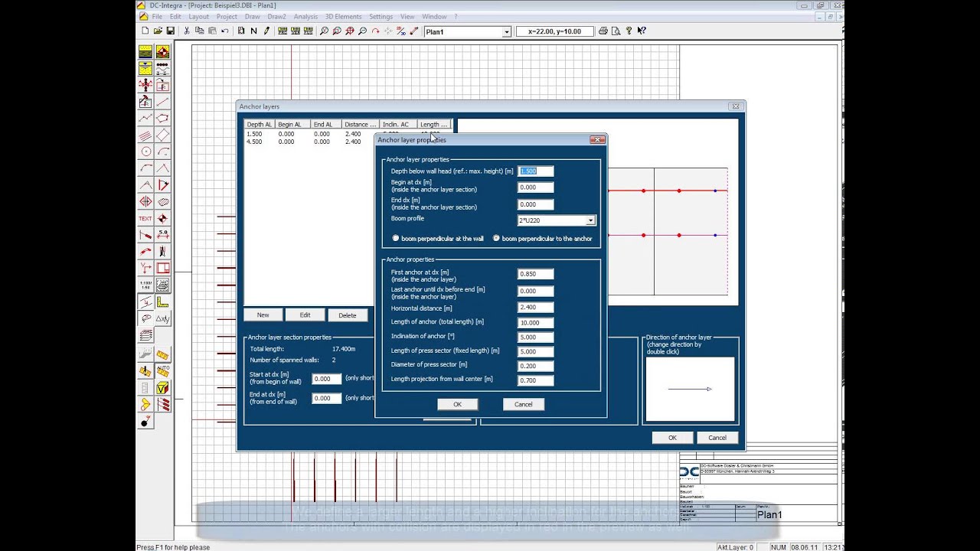Click the anchor direction arrow preview box
Image resolution: width=980 pixels, height=551 pixels.
tap(690, 389)
